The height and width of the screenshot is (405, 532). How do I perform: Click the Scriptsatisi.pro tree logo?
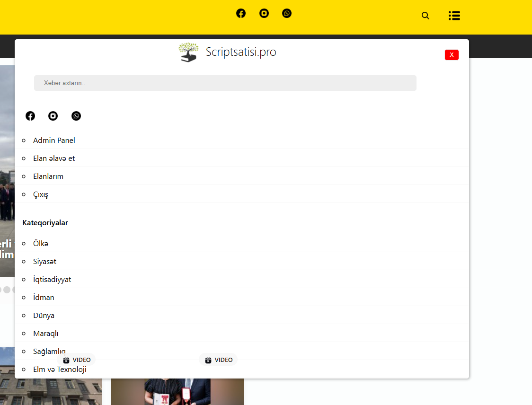(x=188, y=52)
